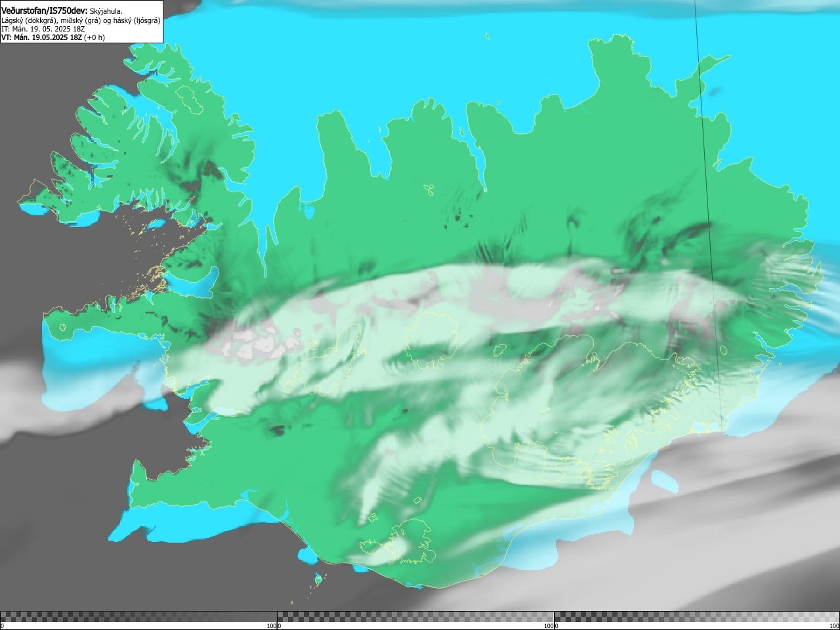This screenshot has width=840, height=630.
Task: Click the 'Veðurstofan/IS750dev: Skýjahula.' title text
Action: coord(62,10)
